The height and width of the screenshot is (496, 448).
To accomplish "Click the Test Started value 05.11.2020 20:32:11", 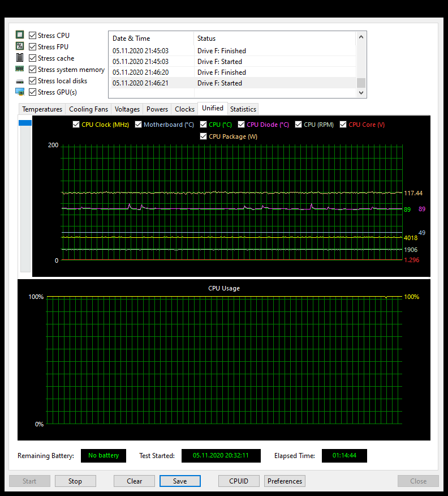I will (x=221, y=455).
